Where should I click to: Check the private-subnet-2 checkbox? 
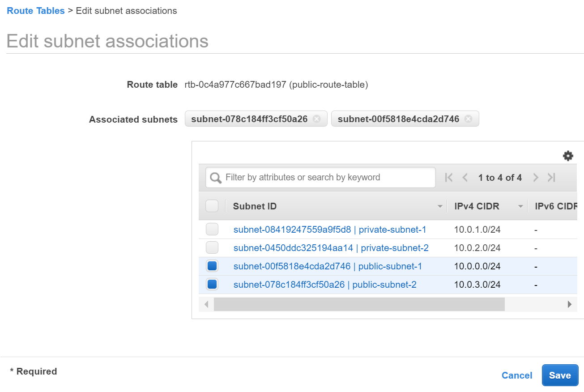click(x=212, y=247)
